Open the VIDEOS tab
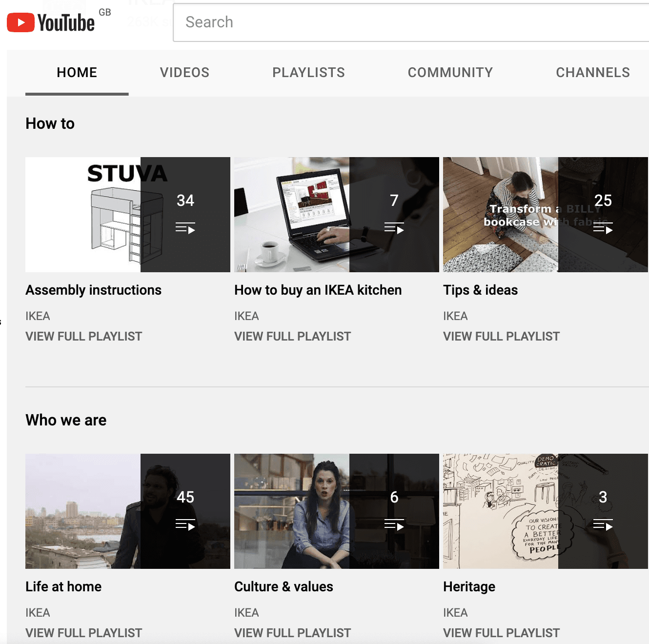Image resolution: width=649 pixels, height=644 pixels. (184, 73)
